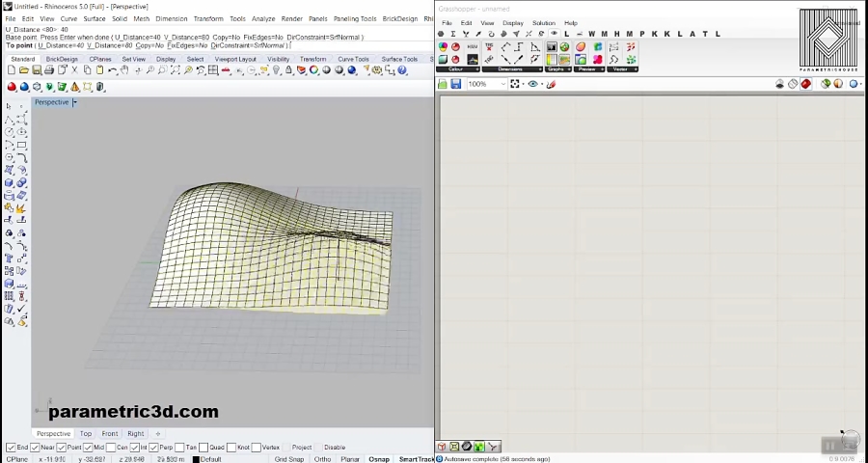Click the Print icon in Rhino's toolbar

pyautogui.click(x=49, y=70)
